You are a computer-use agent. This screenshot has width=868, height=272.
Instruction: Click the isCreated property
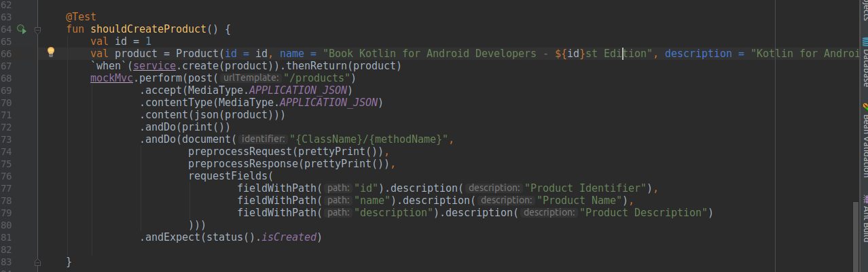coord(289,237)
